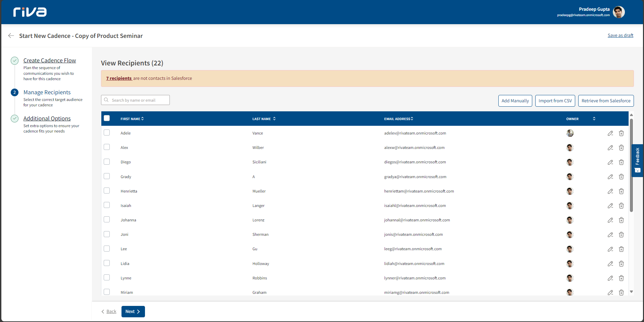Click the trash icon for Henrietta Mueller
This screenshot has width=644, height=322.
(x=621, y=191)
